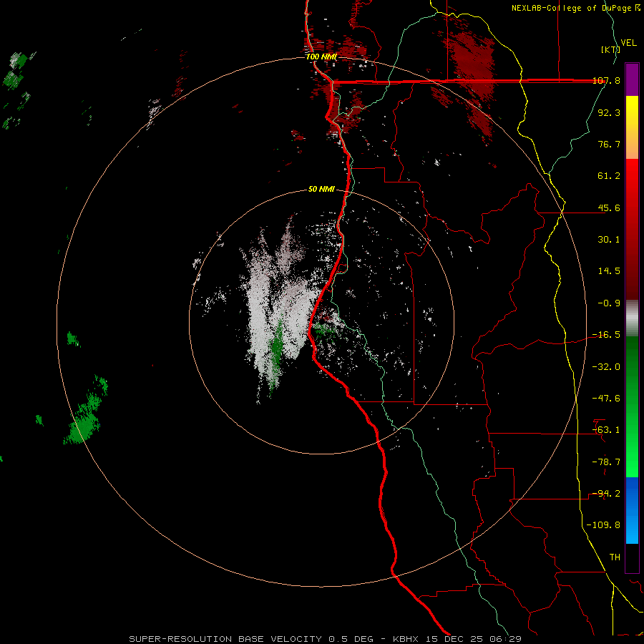Screen dimensions: 644x644
Task: Click the KBHX station identifier in the caption
Action: pos(406,639)
